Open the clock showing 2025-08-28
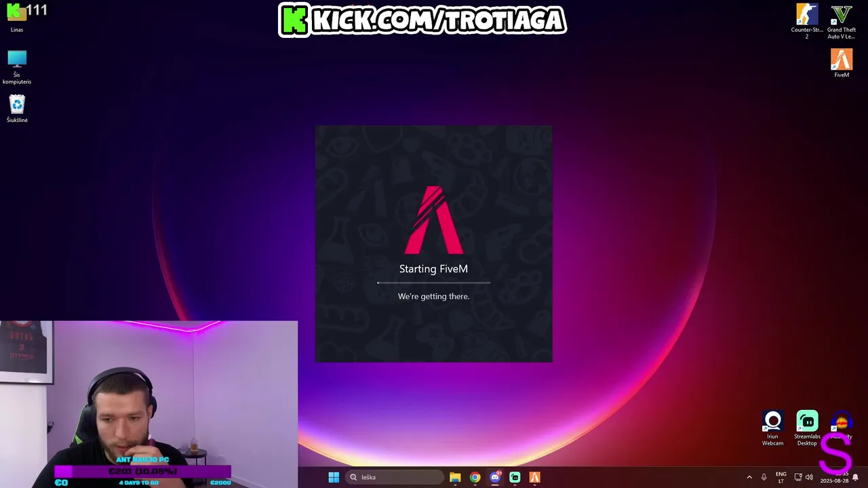Image resolution: width=868 pixels, height=488 pixels. [x=834, y=477]
